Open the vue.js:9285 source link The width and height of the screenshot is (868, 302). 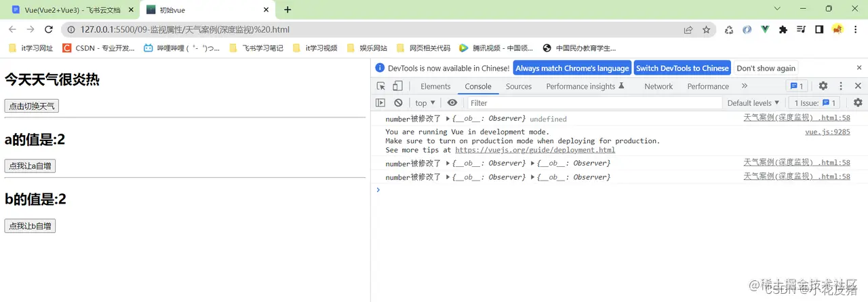tap(827, 132)
